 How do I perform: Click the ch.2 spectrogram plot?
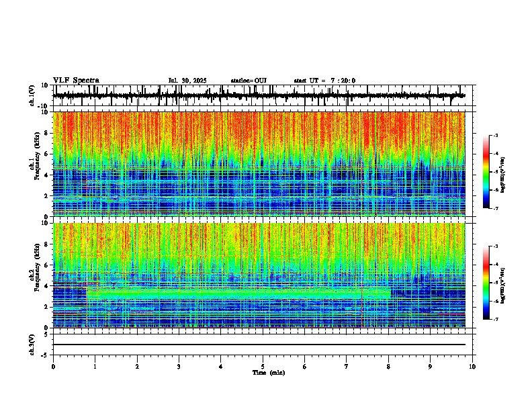[x=259, y=275]
